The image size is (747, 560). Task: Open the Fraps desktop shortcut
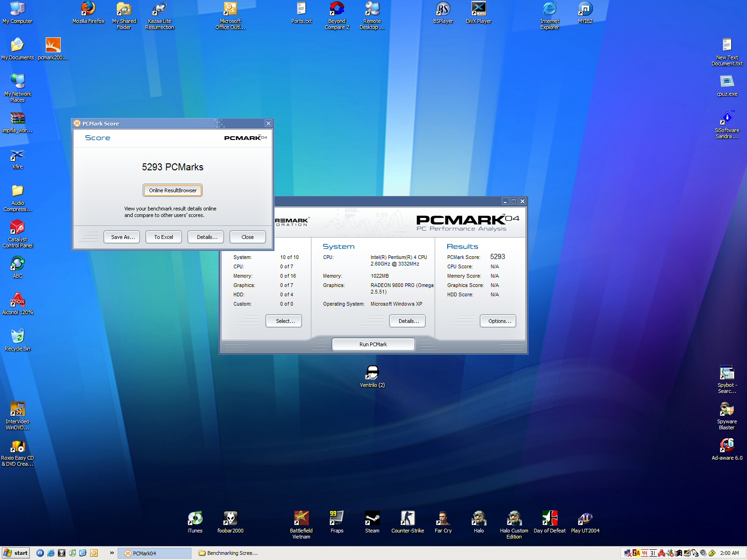(x=337, y=523)
